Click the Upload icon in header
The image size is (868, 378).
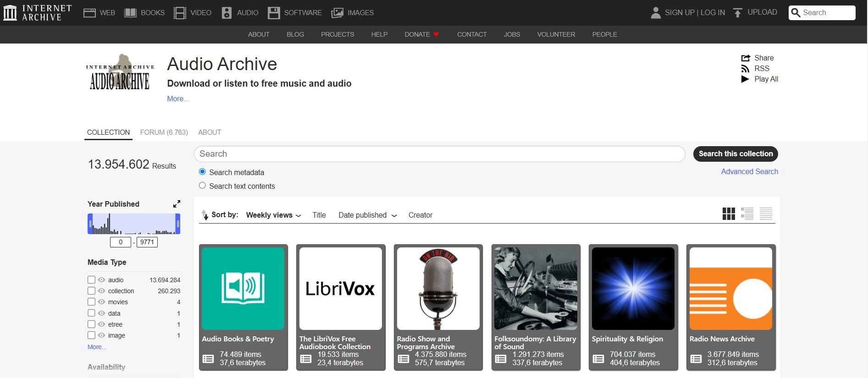737,13
